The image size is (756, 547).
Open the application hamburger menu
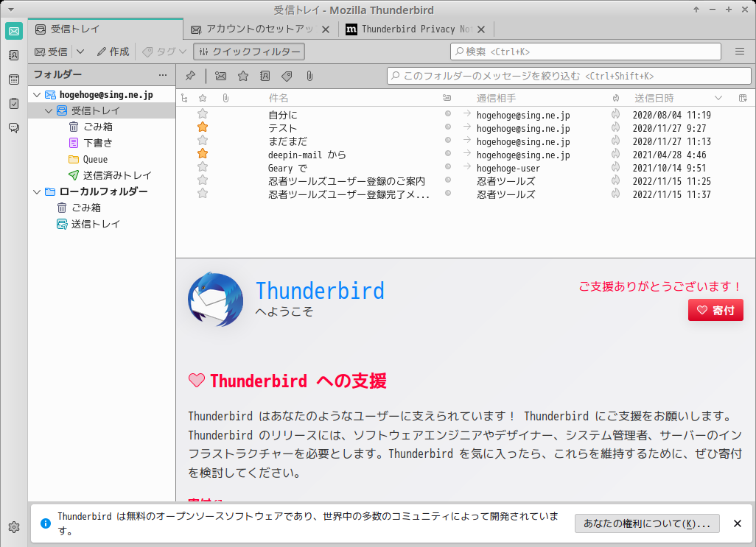[740, 52]
